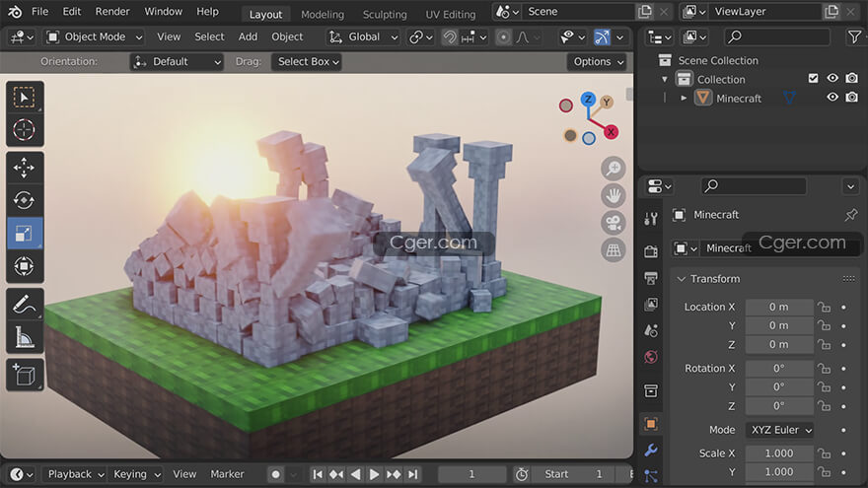
Task: Click the current frame field
Action: (471, 474)
